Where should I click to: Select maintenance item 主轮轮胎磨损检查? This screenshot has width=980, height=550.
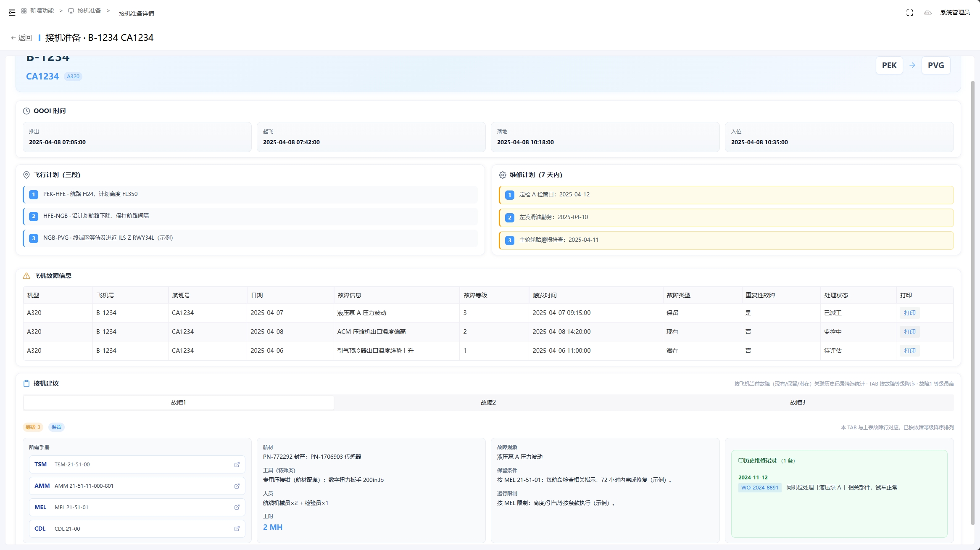click(726, 240)
